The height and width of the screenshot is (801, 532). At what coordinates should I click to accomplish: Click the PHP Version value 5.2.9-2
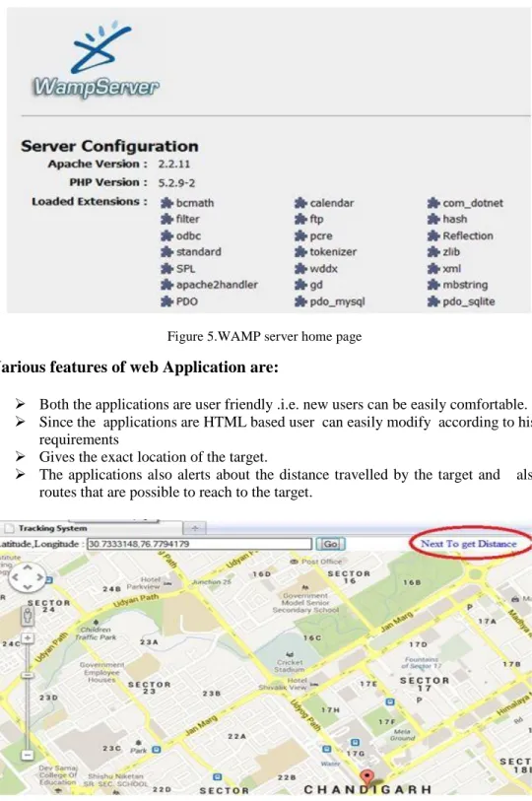click(176, 183)
